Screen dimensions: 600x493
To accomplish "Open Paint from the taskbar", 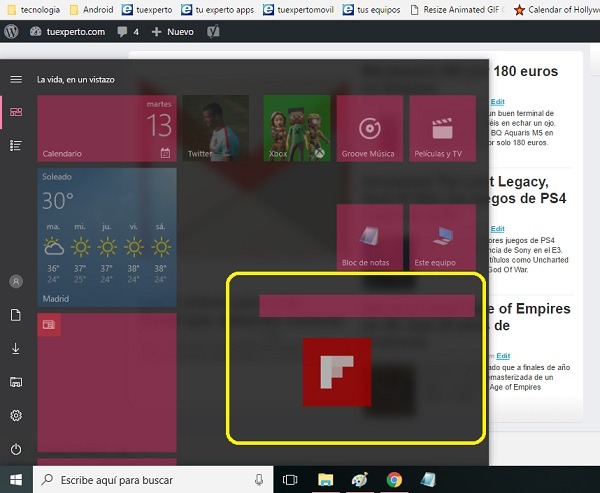I will 360,480.
